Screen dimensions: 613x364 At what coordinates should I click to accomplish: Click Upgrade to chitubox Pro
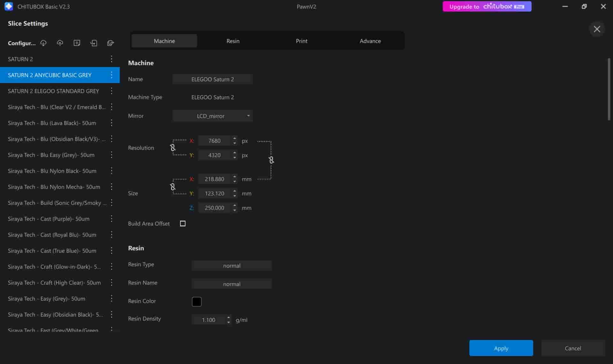tap(487, 6)
